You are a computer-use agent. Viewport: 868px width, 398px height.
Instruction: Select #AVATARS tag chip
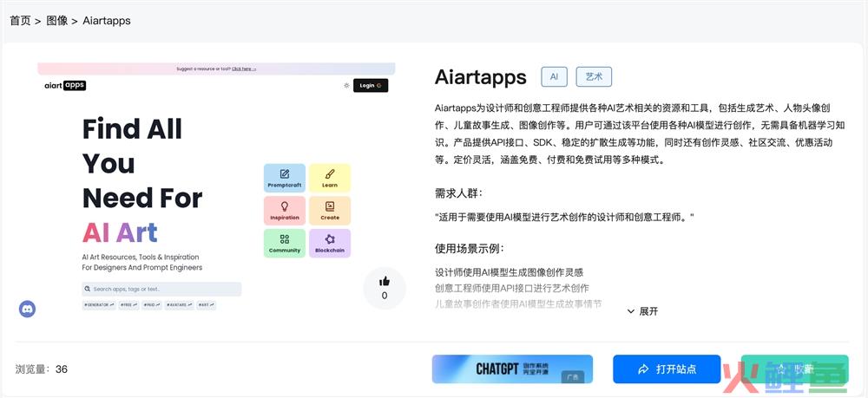pyautogui.click(x=180, y=305)
